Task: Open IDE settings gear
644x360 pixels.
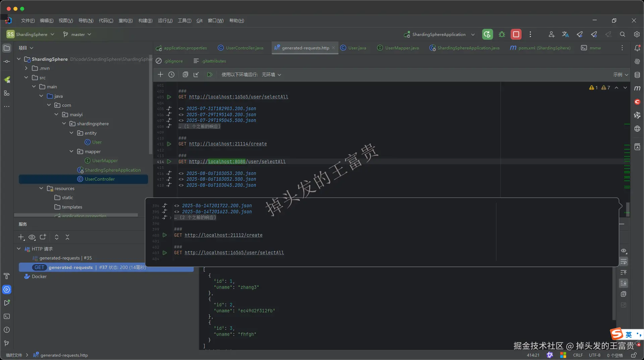Action: coord(637,34)
